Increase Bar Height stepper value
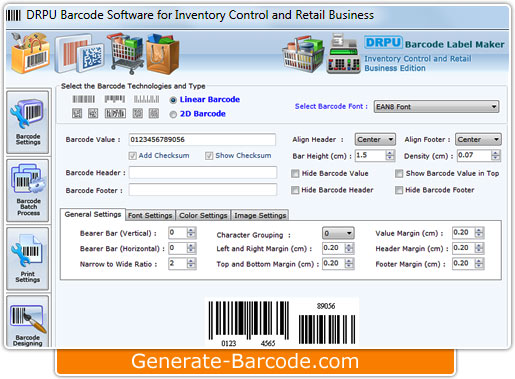The image size is (515, 379). tap(390, 153)
